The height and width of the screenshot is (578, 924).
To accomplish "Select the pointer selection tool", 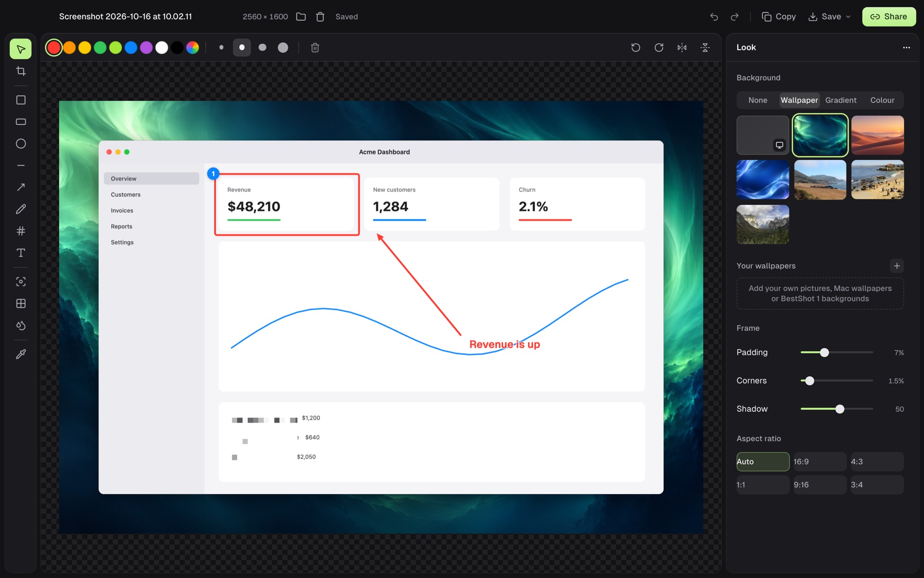I will (21, 49).
